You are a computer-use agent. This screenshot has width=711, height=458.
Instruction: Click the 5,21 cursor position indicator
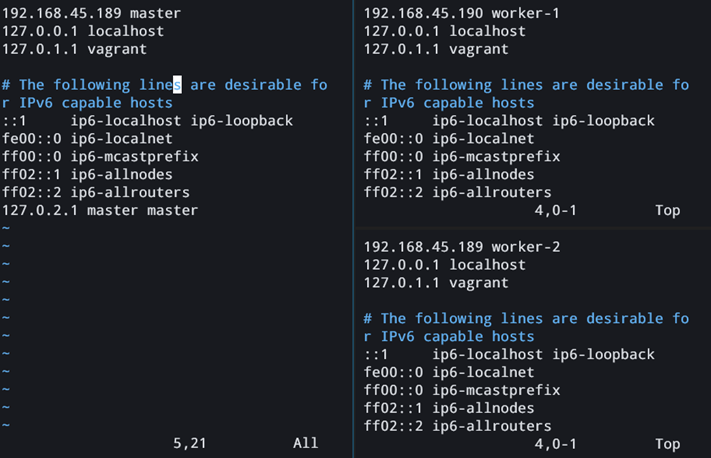pyautogui.click(x=193, y=442)
